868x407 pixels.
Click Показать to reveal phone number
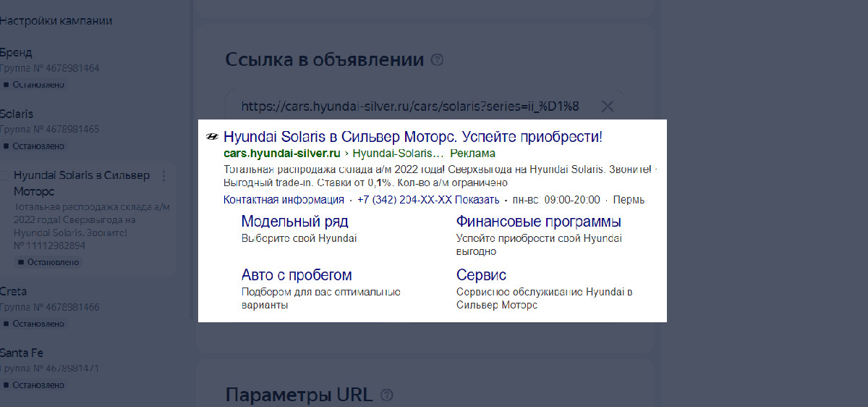tap(477, 200)
